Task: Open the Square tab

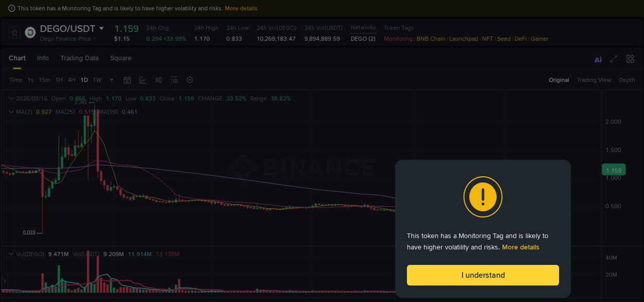Action: coord(121,58)
